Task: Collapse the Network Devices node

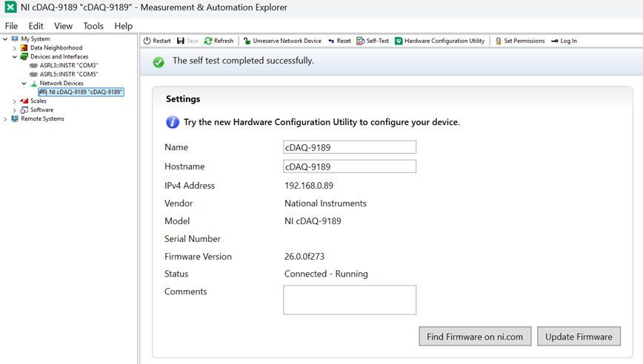Action: pyautogui.click(x=24, y=83)
